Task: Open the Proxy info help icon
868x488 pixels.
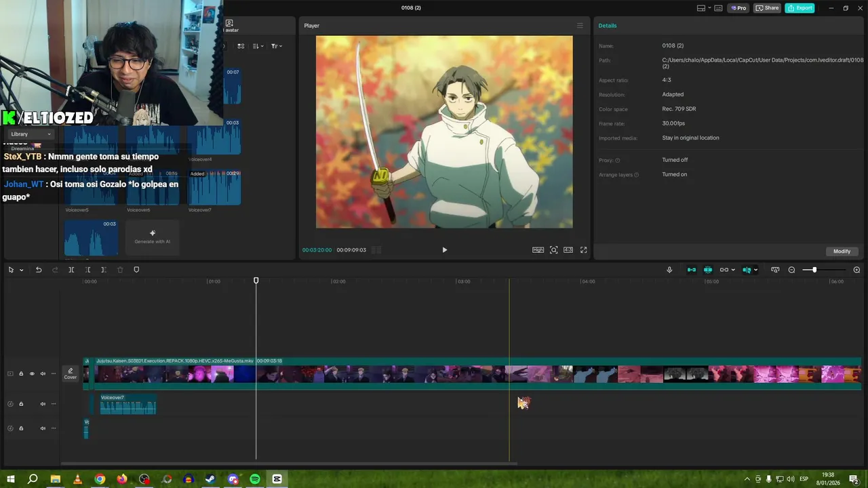Action: point(618,161)
